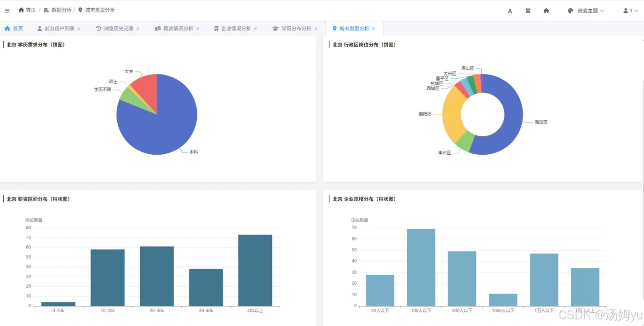This screenshot has height=326, width=644.
Task: Click the user avatar icon
Action: tap(626, 11)
